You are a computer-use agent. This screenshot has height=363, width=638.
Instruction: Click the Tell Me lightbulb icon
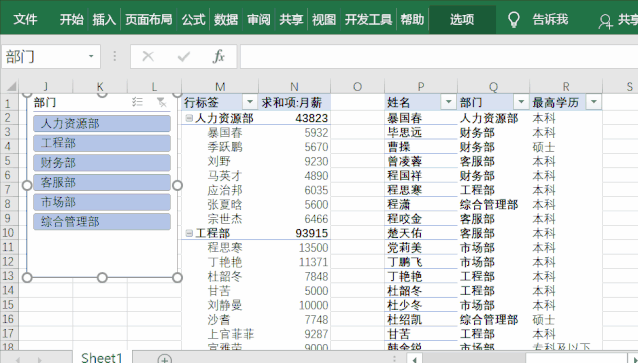point(514,20)
